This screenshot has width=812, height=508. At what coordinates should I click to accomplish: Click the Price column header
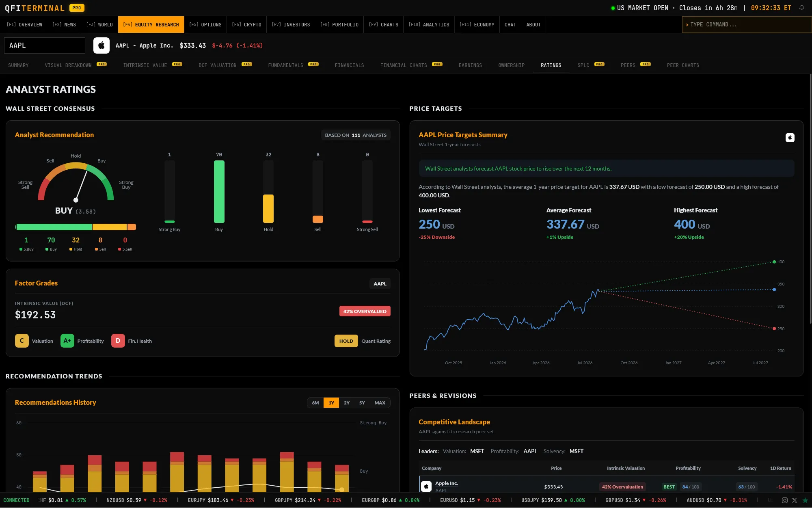tap(556, 468)
